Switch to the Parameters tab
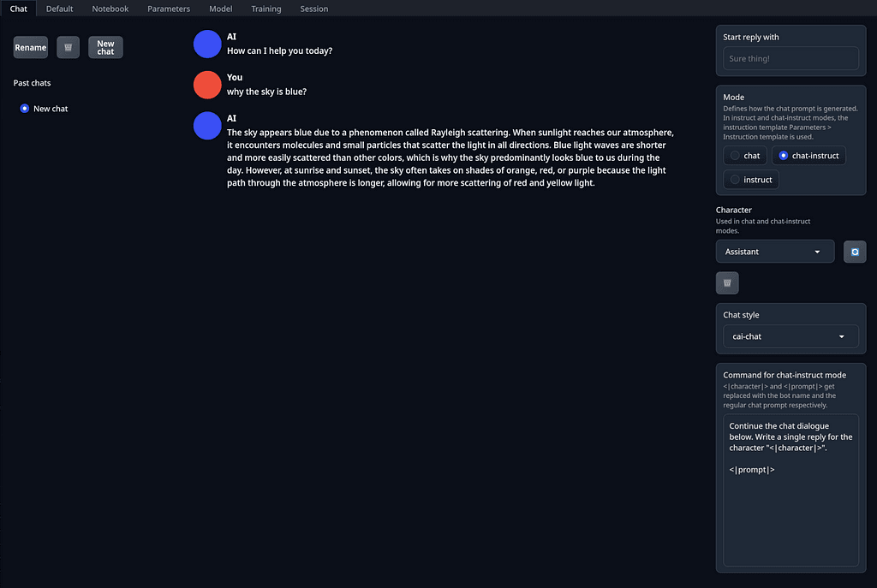 coord(169,9)
